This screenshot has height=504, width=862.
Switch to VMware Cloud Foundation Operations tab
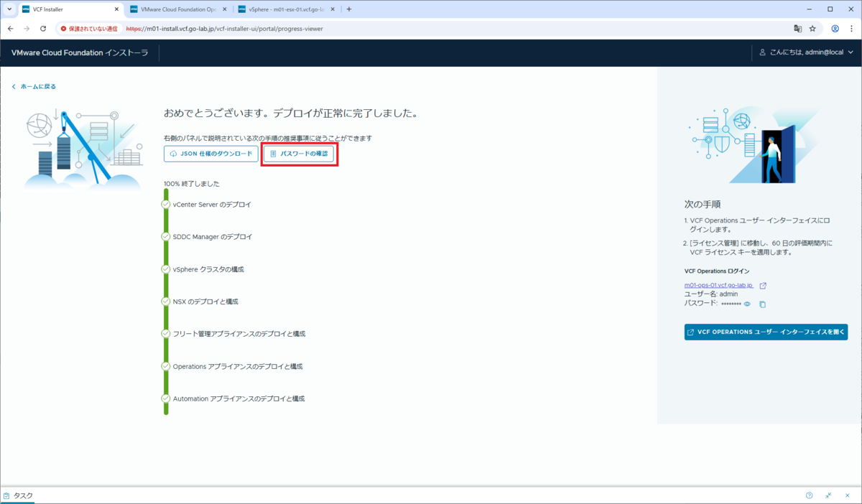177,9
